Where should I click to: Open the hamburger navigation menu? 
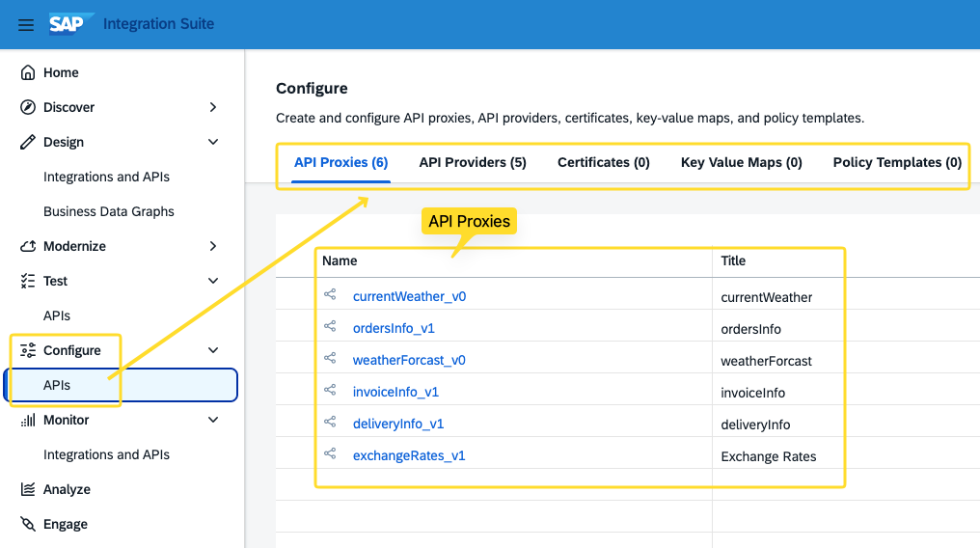click(x=26, y=25)
